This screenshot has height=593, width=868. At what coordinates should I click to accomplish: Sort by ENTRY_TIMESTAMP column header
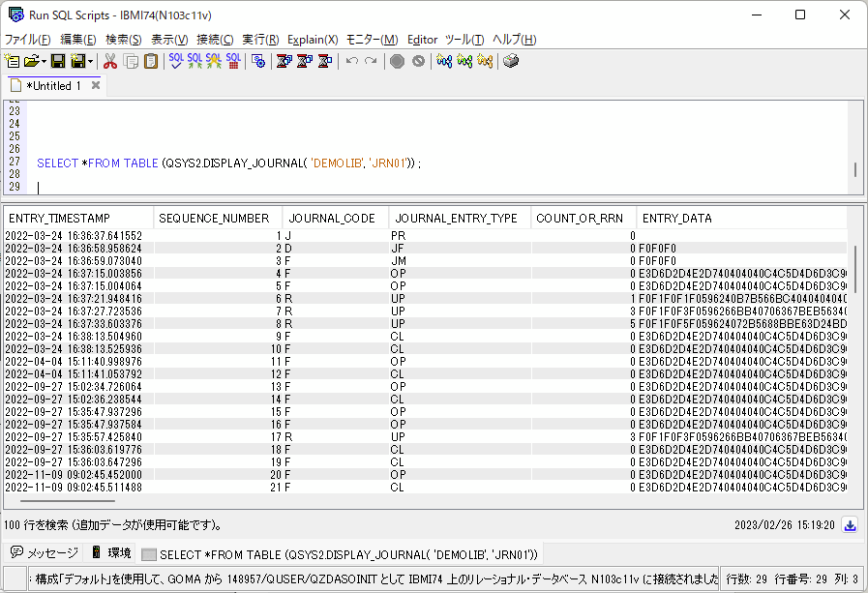click(78, 218)
